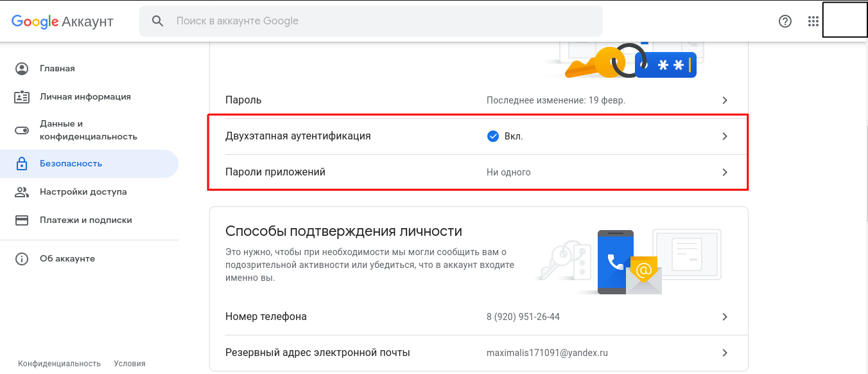Expand the Пароли приложений chevron
This screenshot has height=374, width=868.
(x=725, y=172)
